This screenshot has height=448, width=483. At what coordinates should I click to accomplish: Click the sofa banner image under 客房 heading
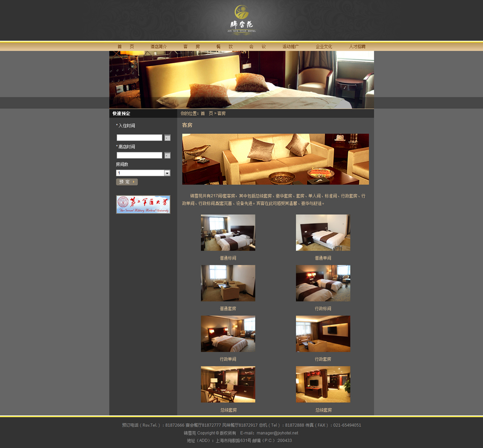pyautogui.click(x=275, y=159)
